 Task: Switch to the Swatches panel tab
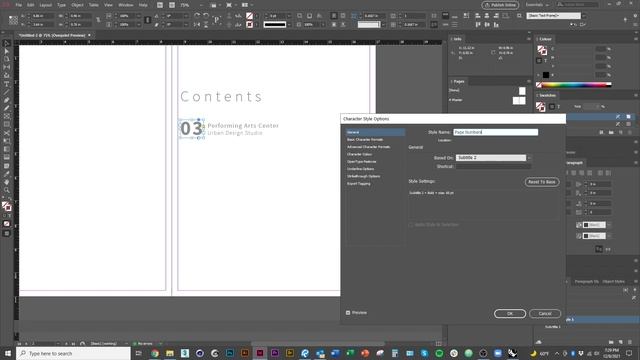pos(547,96)
